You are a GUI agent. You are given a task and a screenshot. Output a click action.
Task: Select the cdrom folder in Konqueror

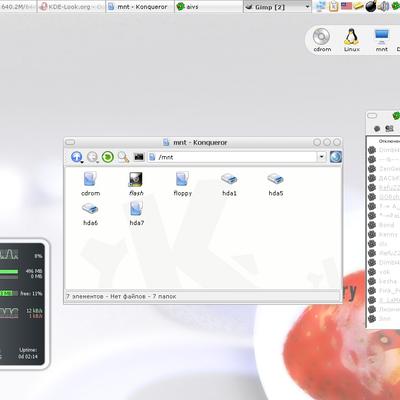tap(90, 184)
